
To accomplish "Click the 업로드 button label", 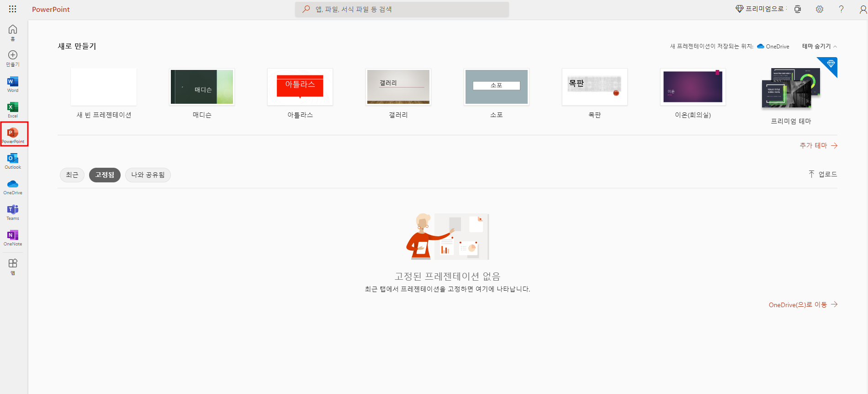I will click(828, 174).
